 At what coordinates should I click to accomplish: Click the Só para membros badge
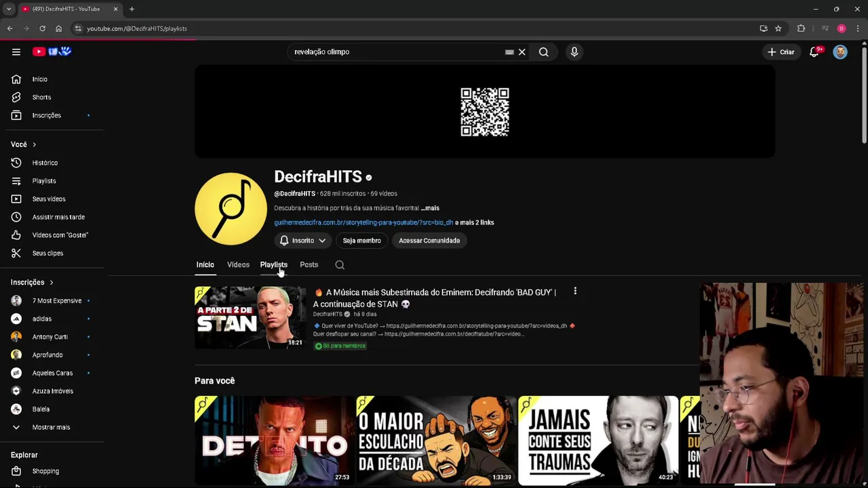point(340,346)
